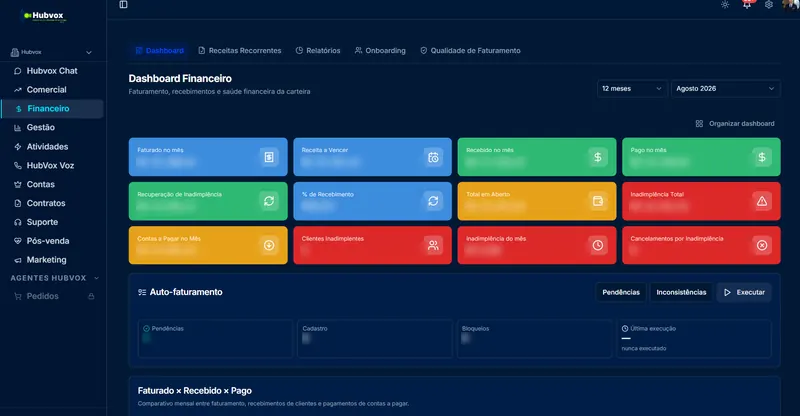The image size is (800, 416).
Task: Open the 12 meses period dropdown
Action: click(632, 89)
